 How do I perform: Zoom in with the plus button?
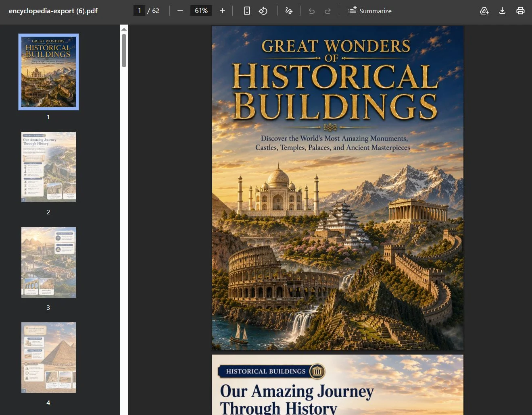pos(222,11)
